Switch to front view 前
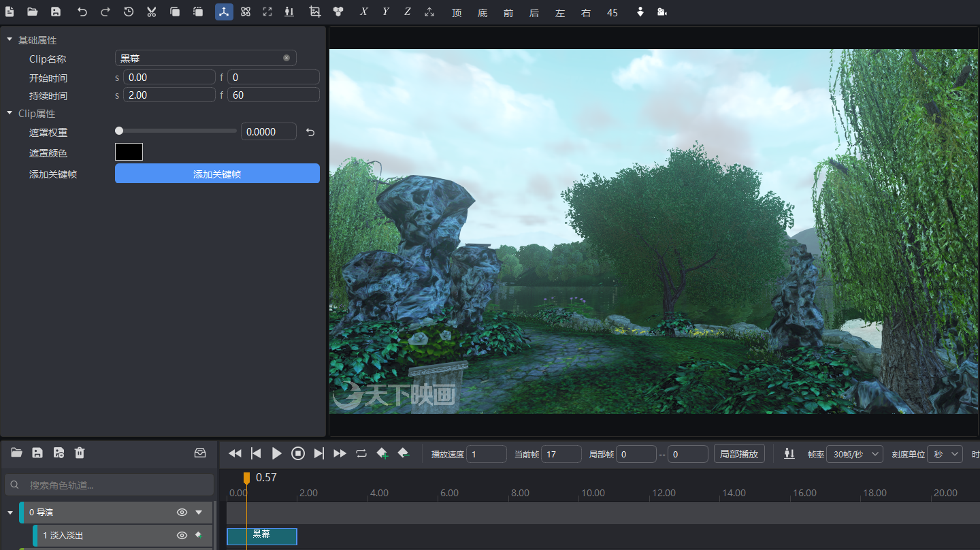980x550 pixels. click(508, 12)
